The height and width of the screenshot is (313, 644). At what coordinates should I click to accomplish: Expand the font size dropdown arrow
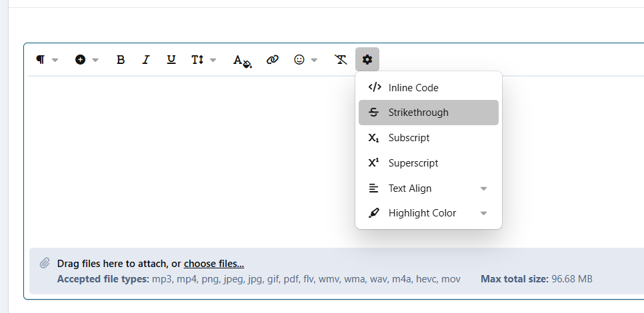213,61
